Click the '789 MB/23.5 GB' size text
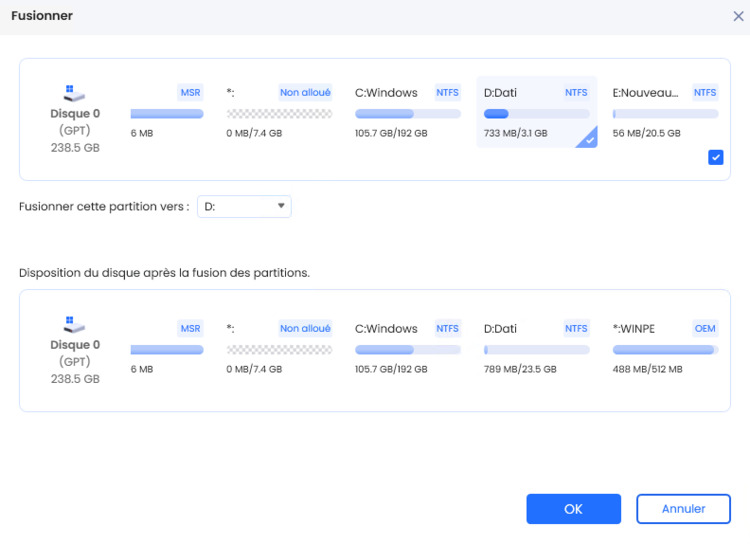750x544 pixels. click(x=520, y=369)
